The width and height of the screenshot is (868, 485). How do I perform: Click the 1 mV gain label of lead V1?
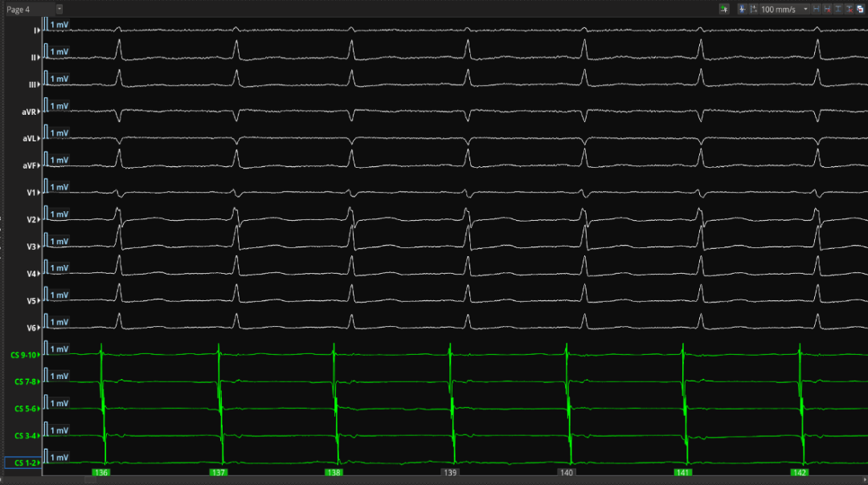point(59,187)
